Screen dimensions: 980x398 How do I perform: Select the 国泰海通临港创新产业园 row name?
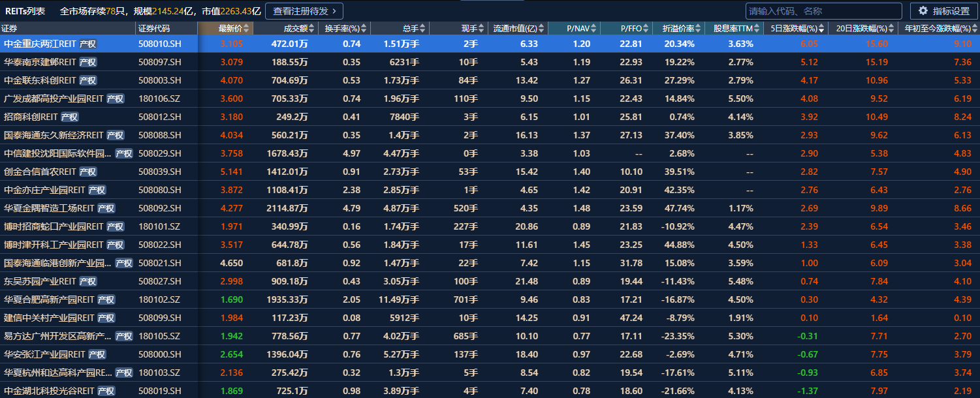(x=57, y=263)
